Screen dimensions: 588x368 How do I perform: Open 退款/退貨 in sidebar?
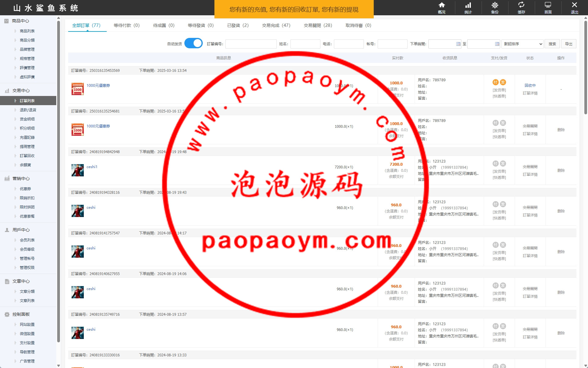pos(28,110)
